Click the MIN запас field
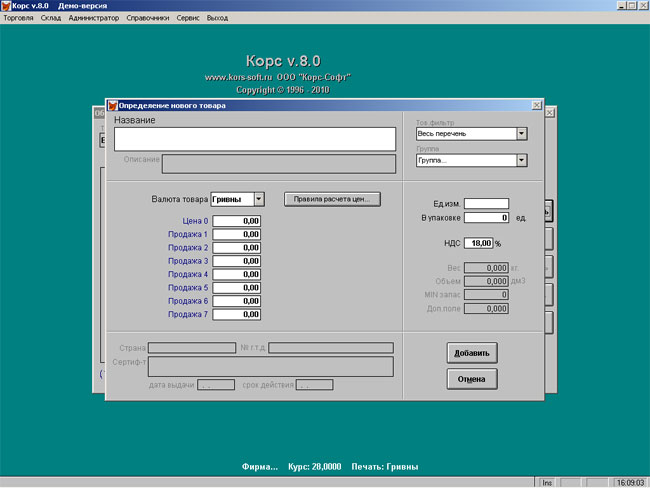Viewport: 650px width, 488px height. [486, 295]
